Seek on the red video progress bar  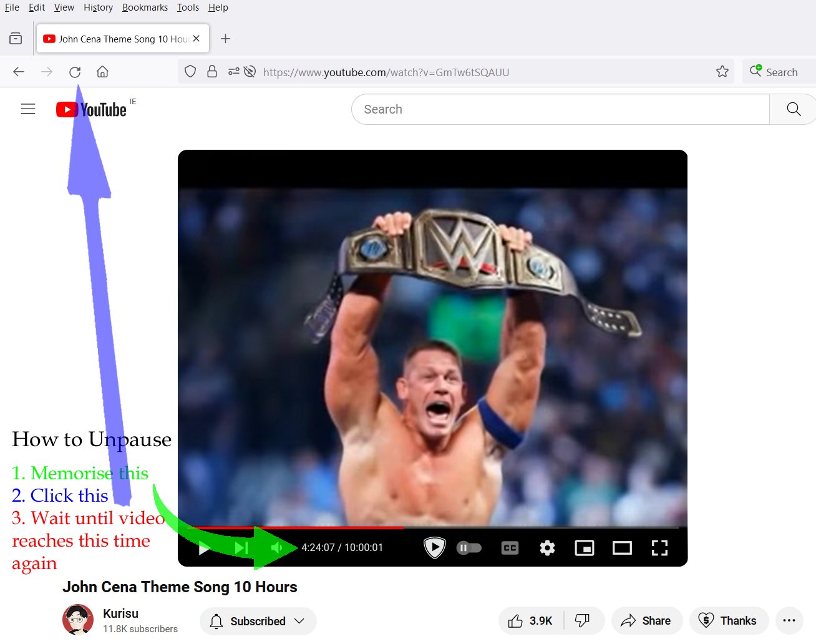pos(432,528)
